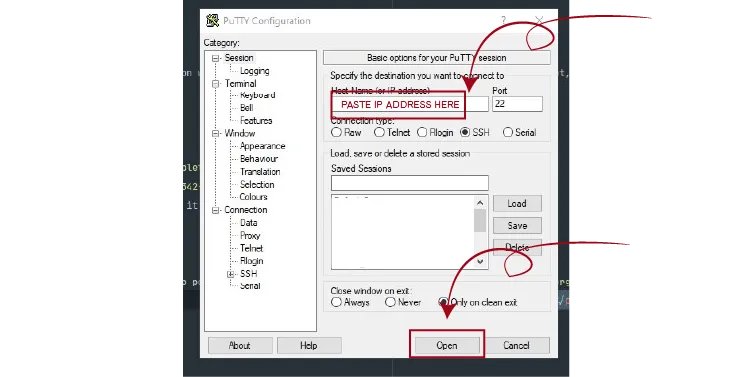Collapse the Window tree node
The image size is (752, 377).
coord(215,133)
